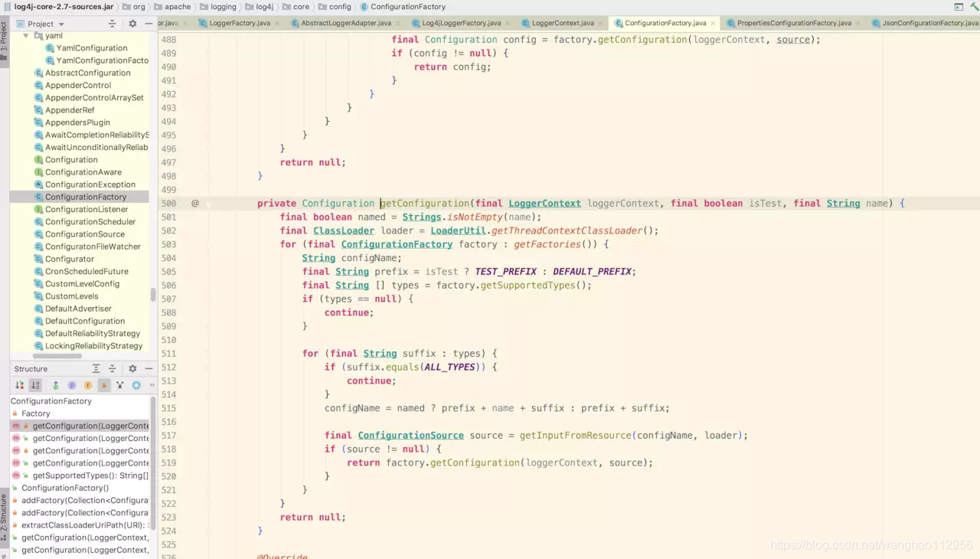Click the @ gutter icon on line 500
Screen dimensions: 980x559
pos(195,203)
